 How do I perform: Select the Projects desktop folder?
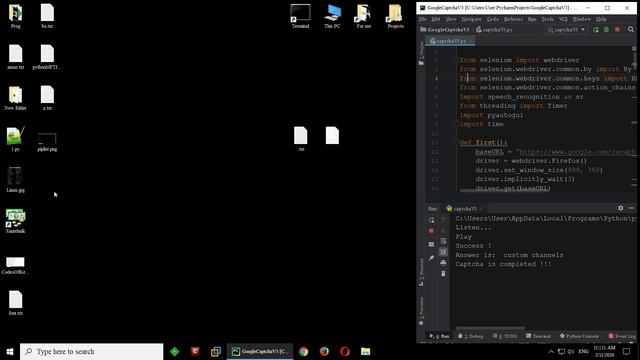(395, 16)
